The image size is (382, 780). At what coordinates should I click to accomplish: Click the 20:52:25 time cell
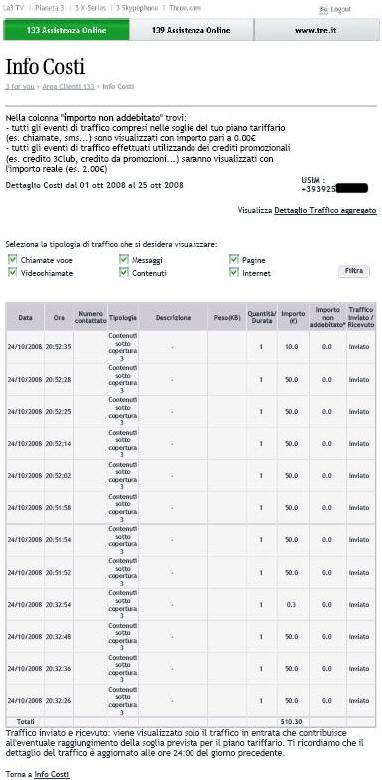59,411
